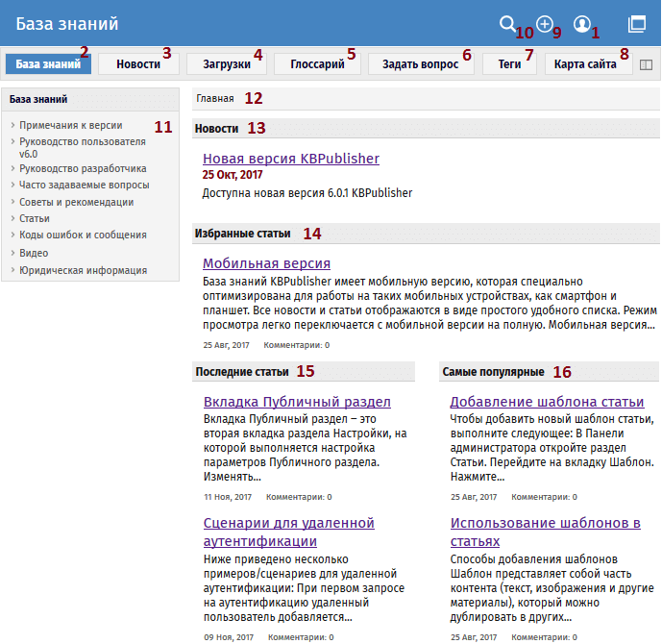Switch to the «Загрузки» tab

tap(227, 64)
